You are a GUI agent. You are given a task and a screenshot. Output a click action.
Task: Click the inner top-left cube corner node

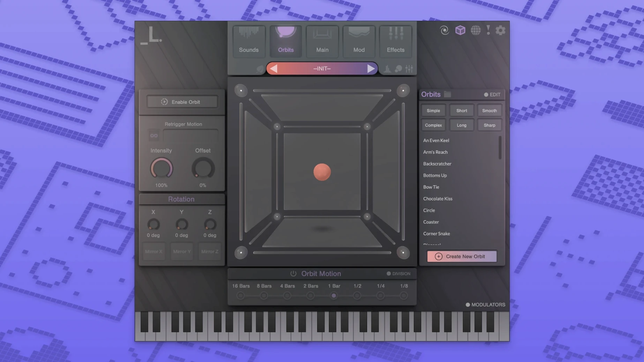pos(277,127)
